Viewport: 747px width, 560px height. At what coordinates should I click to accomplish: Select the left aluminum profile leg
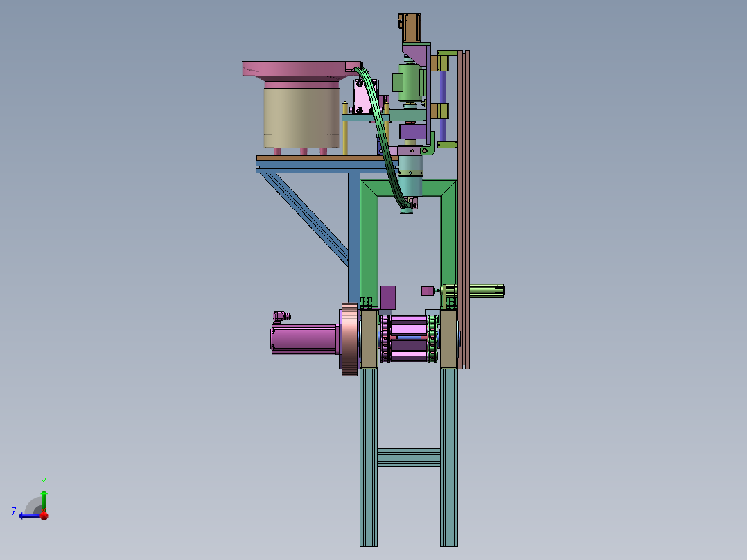pos(369,457)
